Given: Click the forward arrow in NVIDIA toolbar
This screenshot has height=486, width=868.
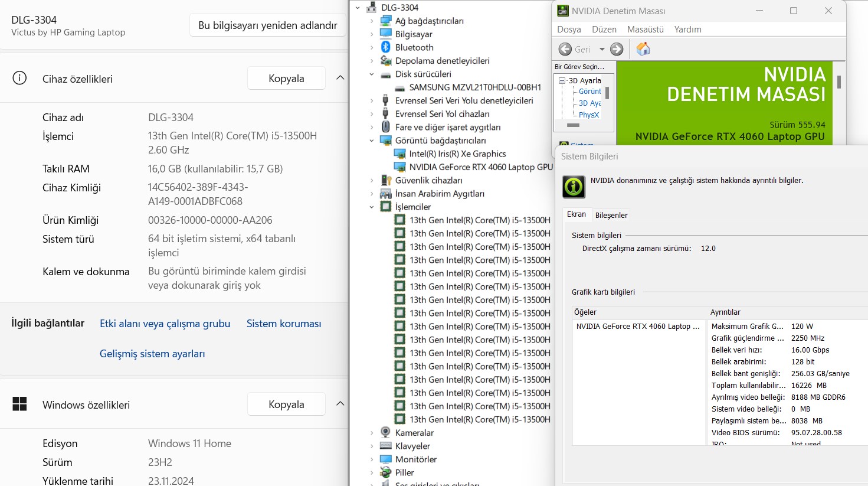Looking at the screenshot, I should click(x=617, y=49).
